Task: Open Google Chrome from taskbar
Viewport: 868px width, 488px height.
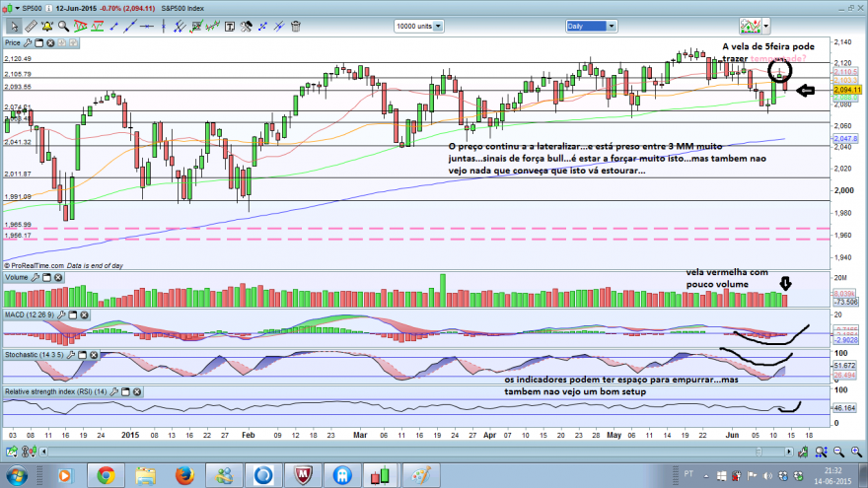Action: click(106, 475)
